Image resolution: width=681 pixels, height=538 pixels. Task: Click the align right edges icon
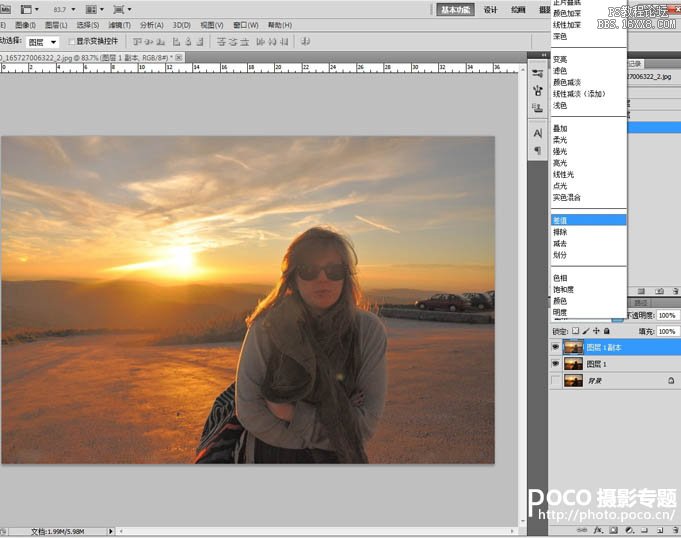tap(200, 42)
